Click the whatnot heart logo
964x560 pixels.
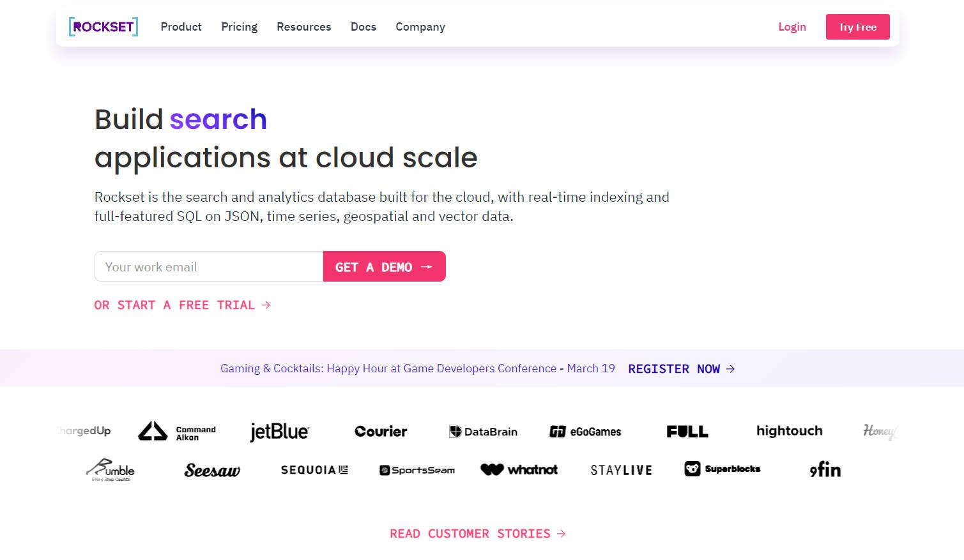point(519,469)
